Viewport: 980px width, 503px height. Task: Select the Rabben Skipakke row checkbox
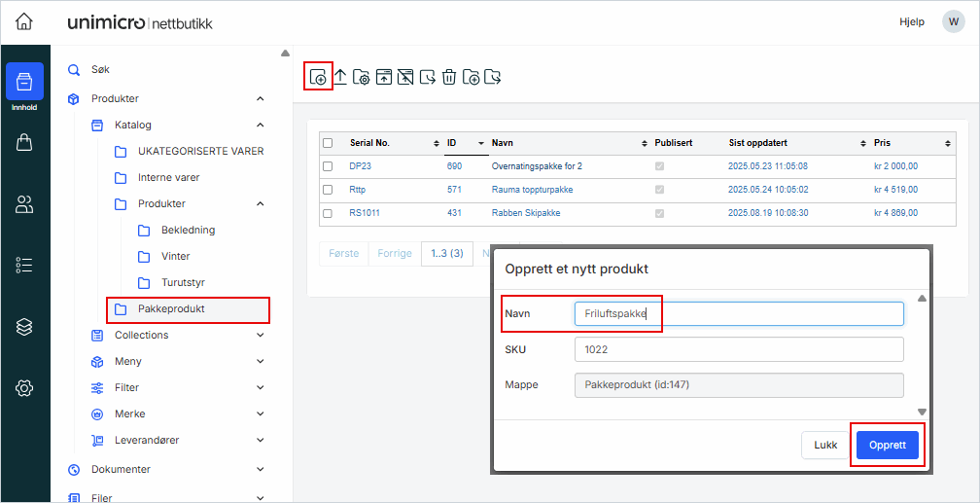[x=328, y=213]
